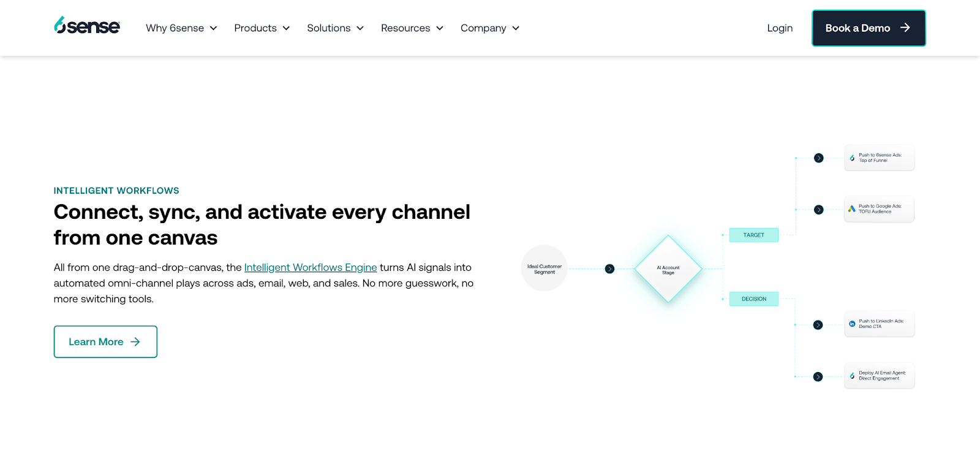Open the Products dropdown
The height and width of the screenshot is (453, 980).
[x=262, y=28]
